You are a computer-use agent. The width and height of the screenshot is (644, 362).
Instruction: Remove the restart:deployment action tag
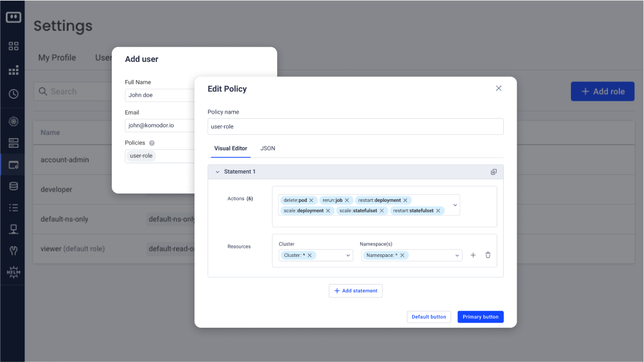(x=406, y=200)
